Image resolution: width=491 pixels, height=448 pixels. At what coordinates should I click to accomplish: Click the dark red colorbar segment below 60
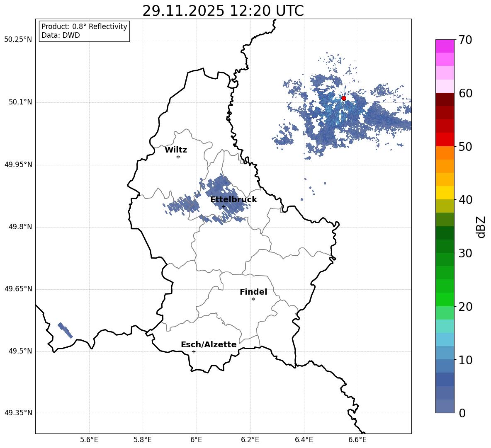click(x=445, y=99)
